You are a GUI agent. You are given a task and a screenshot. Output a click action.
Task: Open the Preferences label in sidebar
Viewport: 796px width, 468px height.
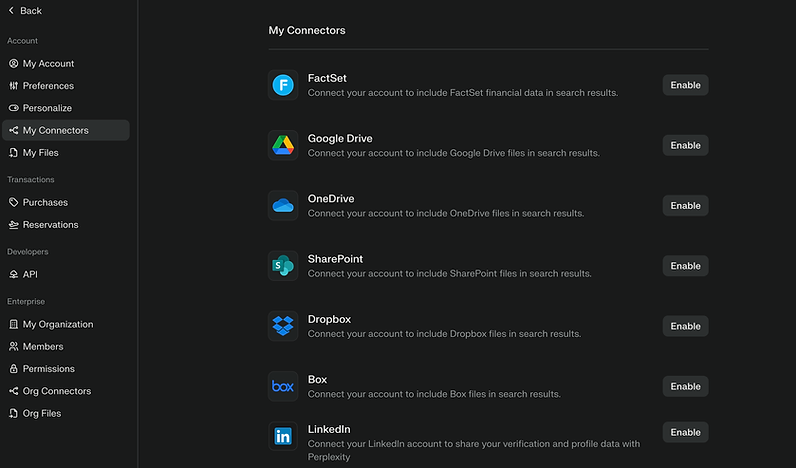(x=48, y=86)
